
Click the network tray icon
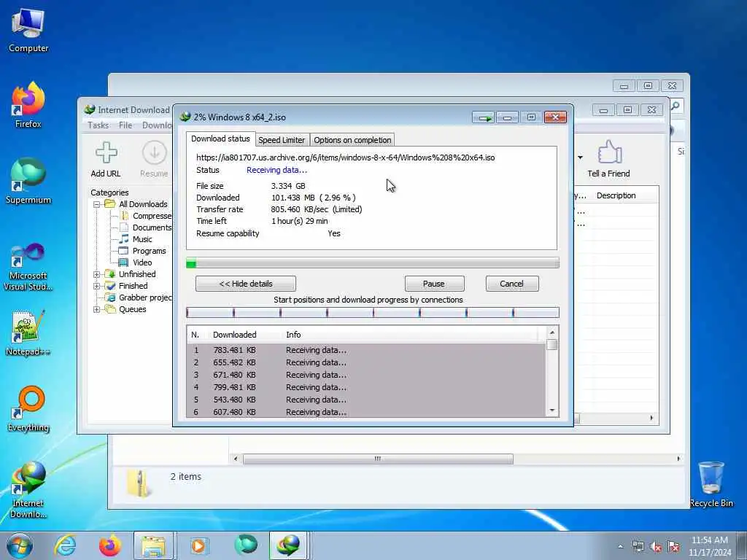638,547
